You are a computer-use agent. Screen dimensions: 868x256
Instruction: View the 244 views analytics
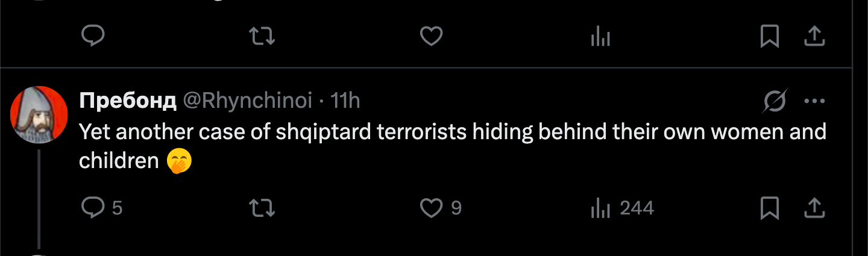tap(622, 208)
